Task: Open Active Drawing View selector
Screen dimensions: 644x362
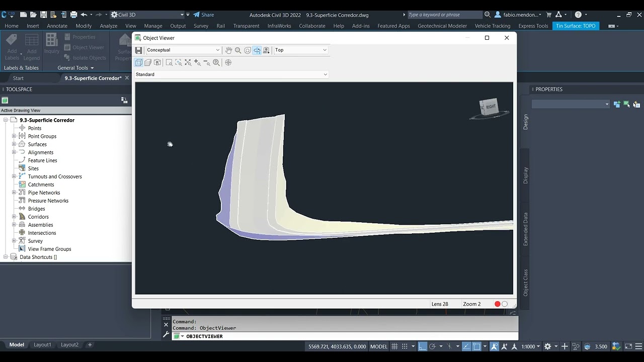Action: (x=65, y=111)
